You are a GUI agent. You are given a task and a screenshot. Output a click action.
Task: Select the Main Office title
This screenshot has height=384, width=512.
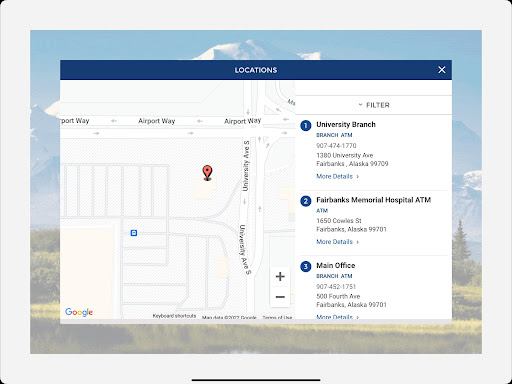tap(335, 265)
